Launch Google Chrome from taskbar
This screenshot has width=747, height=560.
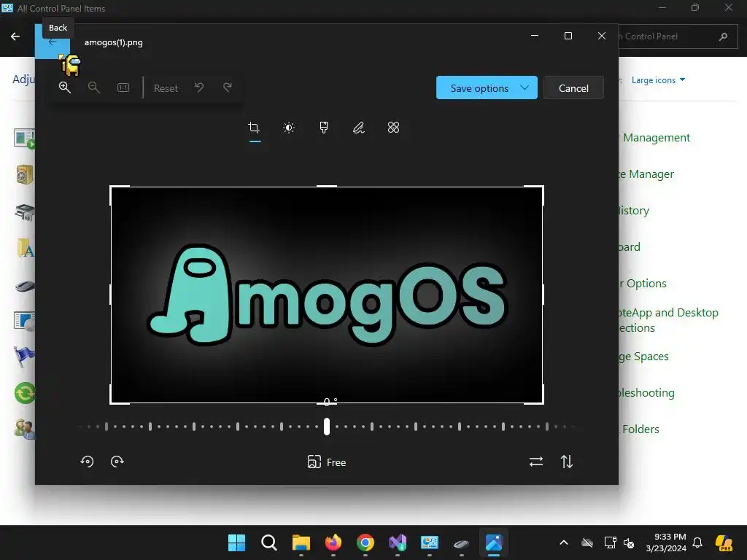tap(365, 542)
